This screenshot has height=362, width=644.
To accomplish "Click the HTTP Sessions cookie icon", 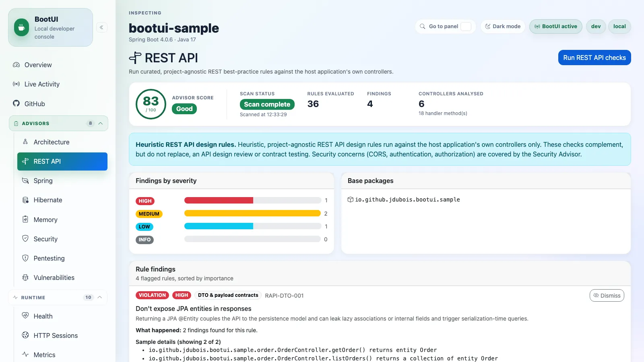I will click(25, 335).
